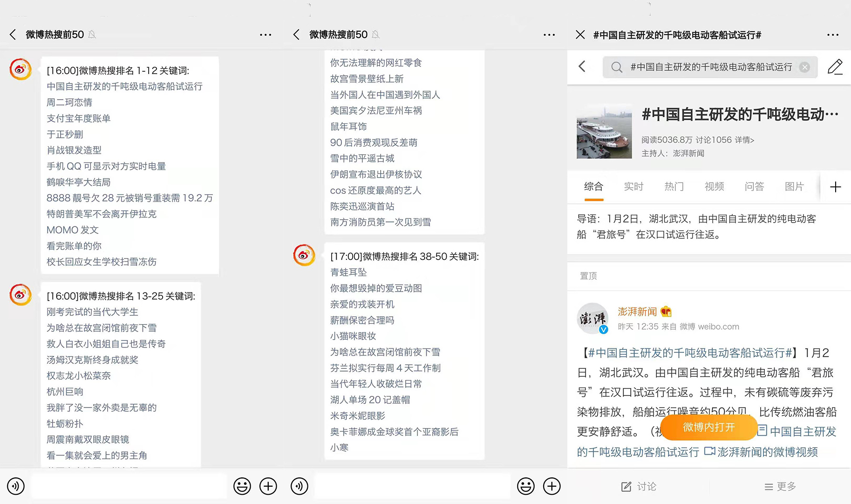Tap the 讨论 button at the bottom
Image resolution: width=851 pixels, height=504 pixels.
(x=639, y=487)
